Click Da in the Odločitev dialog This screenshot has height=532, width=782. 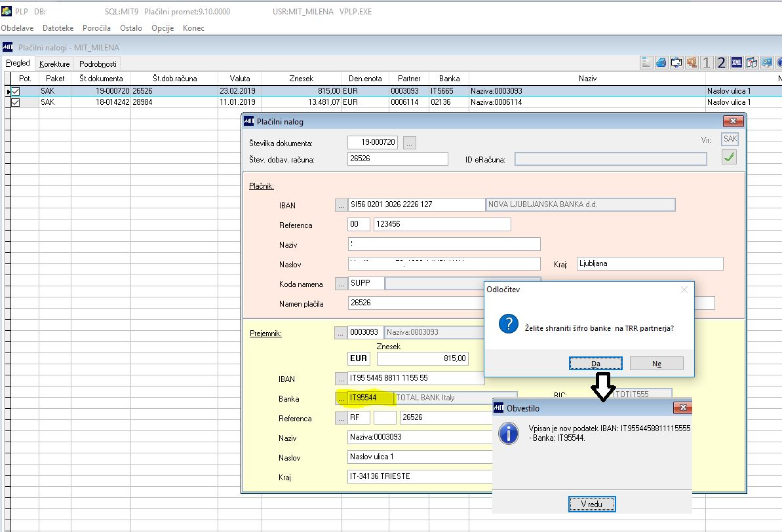point(595,364)
